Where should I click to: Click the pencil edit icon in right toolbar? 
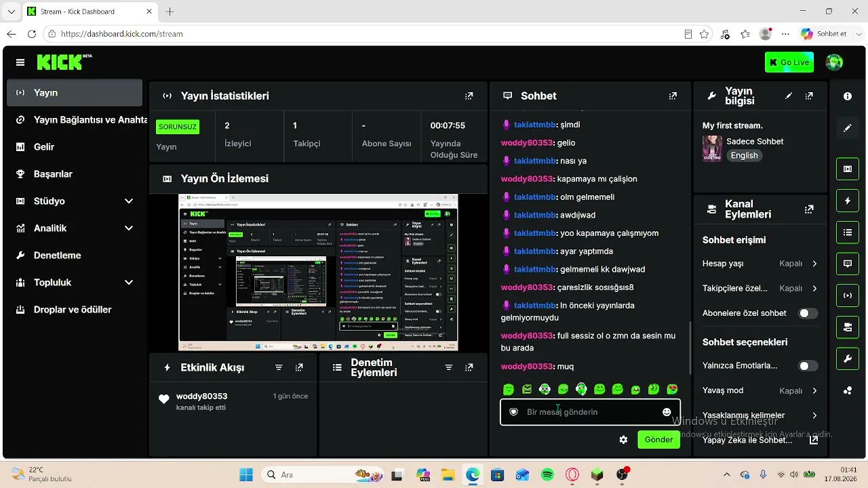[x=848, y=128]
